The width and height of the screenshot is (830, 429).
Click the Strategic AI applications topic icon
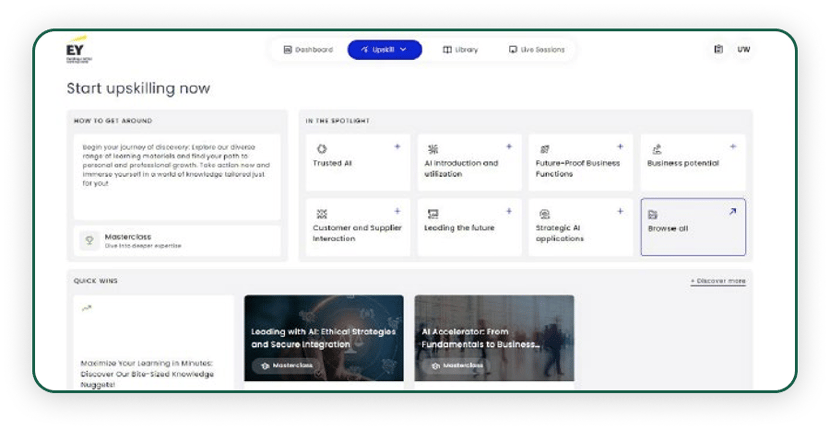pos(544,214)
